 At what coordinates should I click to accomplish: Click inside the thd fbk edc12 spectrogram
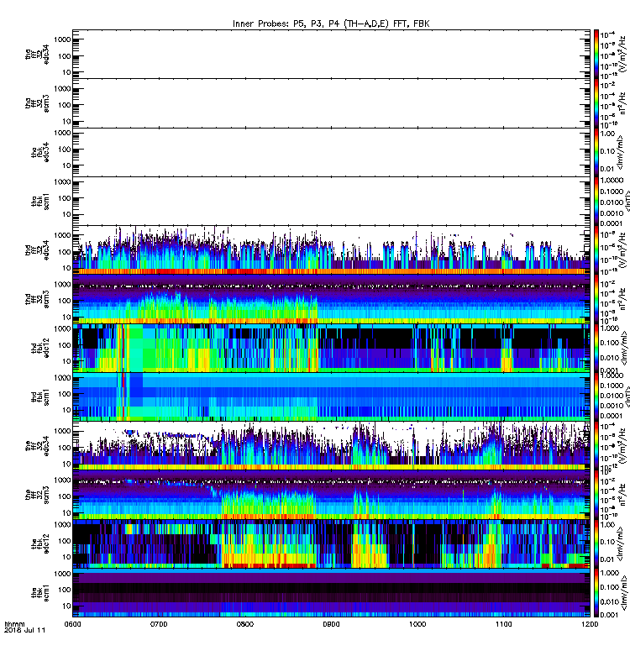331,348
